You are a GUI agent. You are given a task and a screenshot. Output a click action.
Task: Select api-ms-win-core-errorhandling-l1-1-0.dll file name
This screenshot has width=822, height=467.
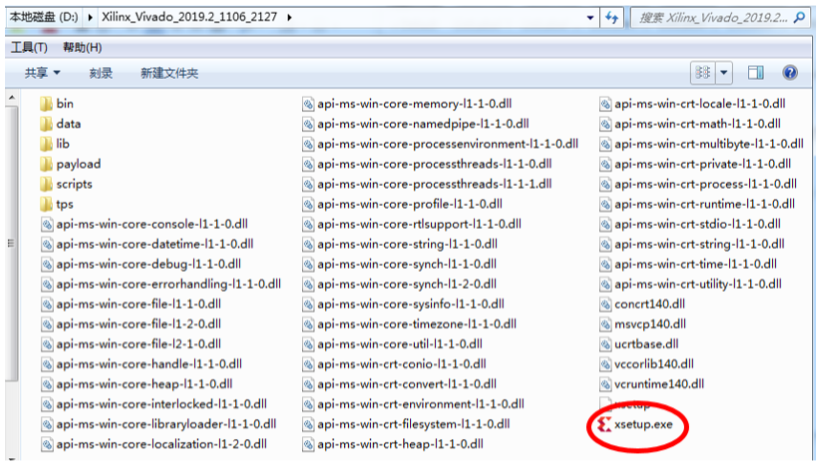[169, 284]
